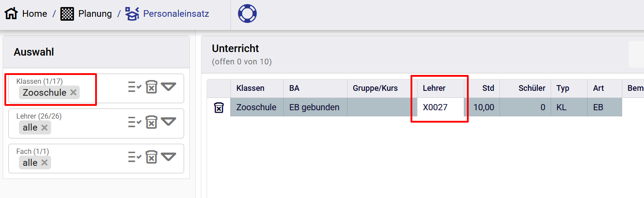Click the Personaleinsatz graduation cap icon
Viewport: 644px width, 198px height.
coord(132,14)
